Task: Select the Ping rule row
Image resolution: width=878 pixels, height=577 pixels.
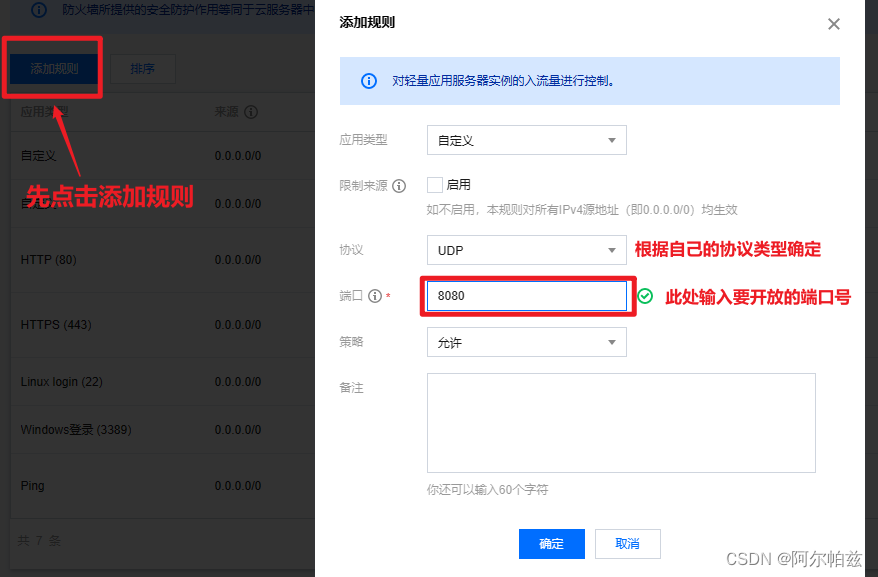Action: point(162,486)
